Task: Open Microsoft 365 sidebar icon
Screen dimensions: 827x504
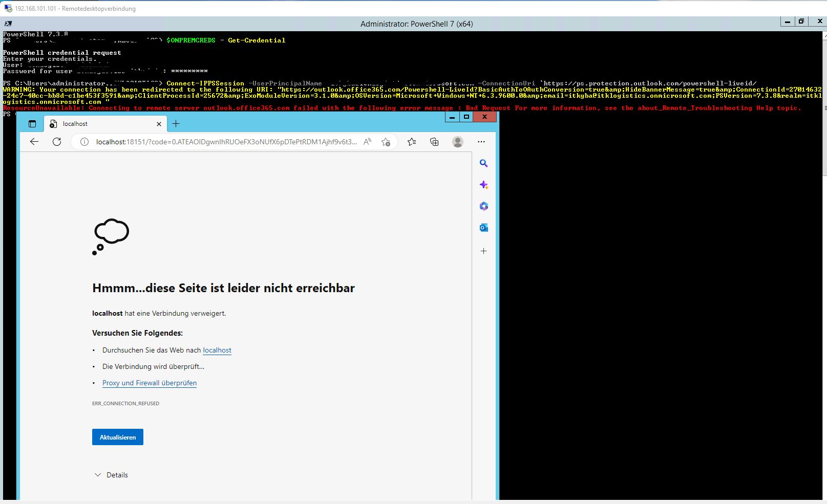Action: (x=483, y=206)
